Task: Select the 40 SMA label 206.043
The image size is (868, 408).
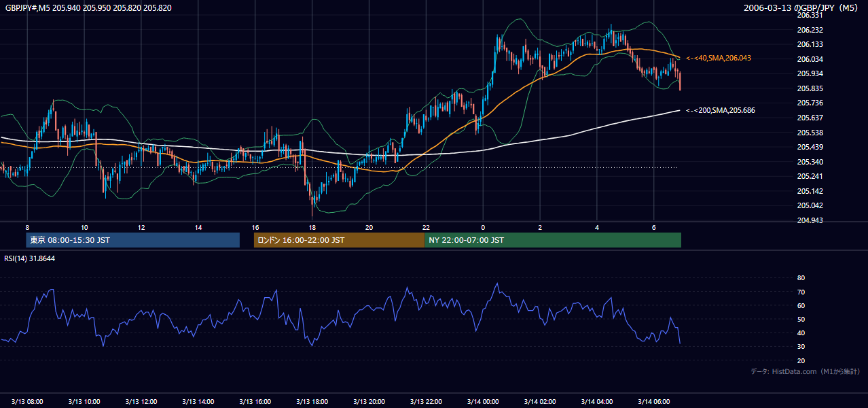Action: point(719,58)
